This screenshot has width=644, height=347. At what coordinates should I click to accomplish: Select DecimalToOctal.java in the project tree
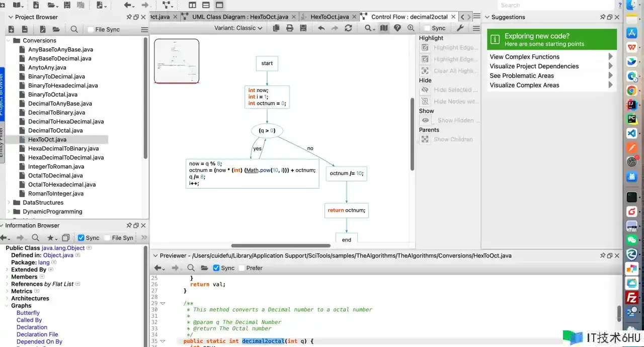coord(55,131)
